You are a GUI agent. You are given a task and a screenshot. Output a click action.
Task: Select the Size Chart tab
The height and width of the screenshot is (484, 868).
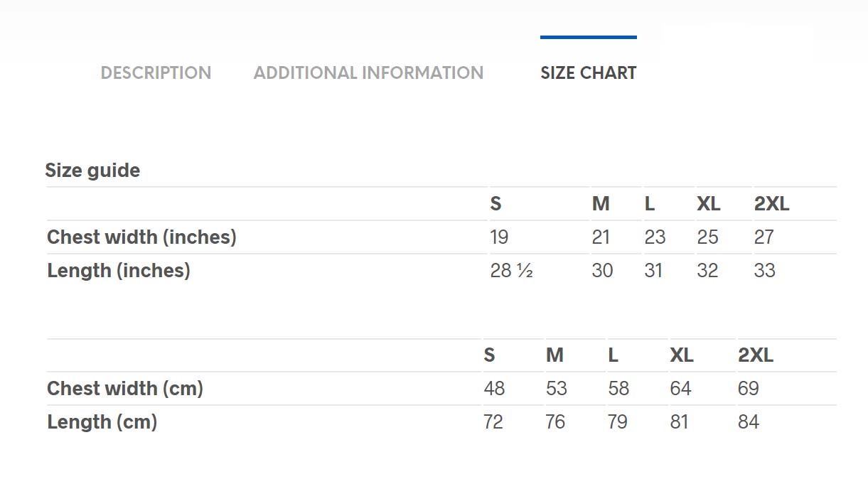tap(588, 72)
